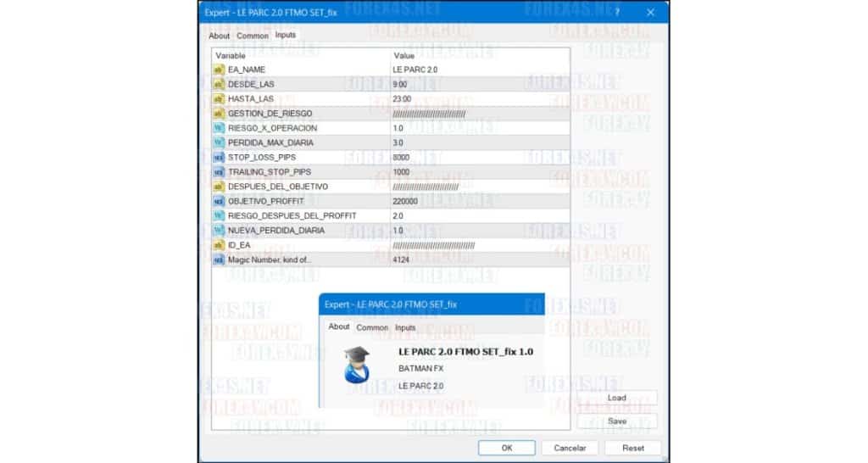The height and width of the screenshot is (463, 868).
Task: Click the icon beside EA_NAME variable
Action: pos(219,70)
